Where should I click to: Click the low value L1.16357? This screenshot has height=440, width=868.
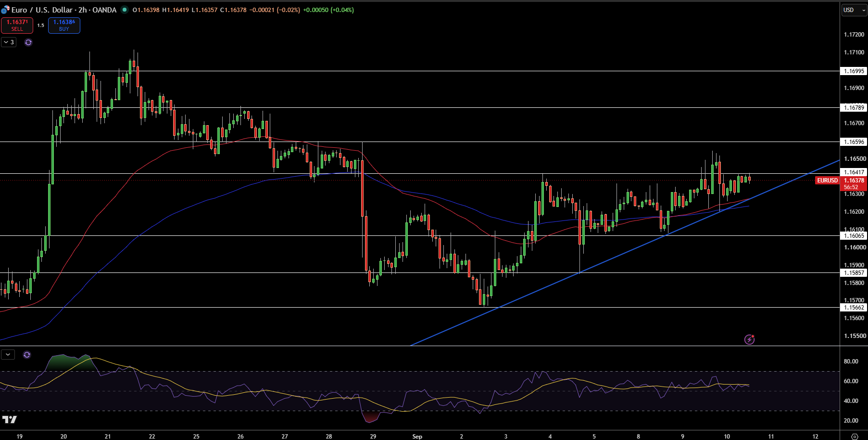(204, 10)
